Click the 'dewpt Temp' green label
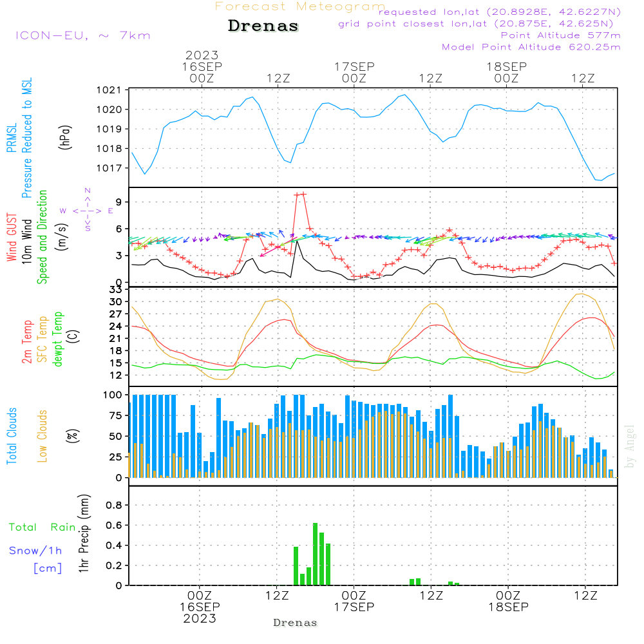 [x=57, y=339]
